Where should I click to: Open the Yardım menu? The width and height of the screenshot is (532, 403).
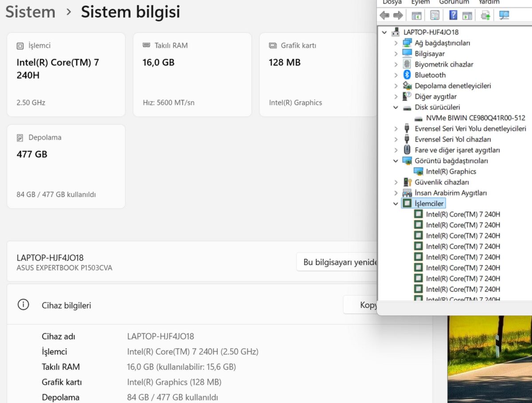tap(489, 2)
